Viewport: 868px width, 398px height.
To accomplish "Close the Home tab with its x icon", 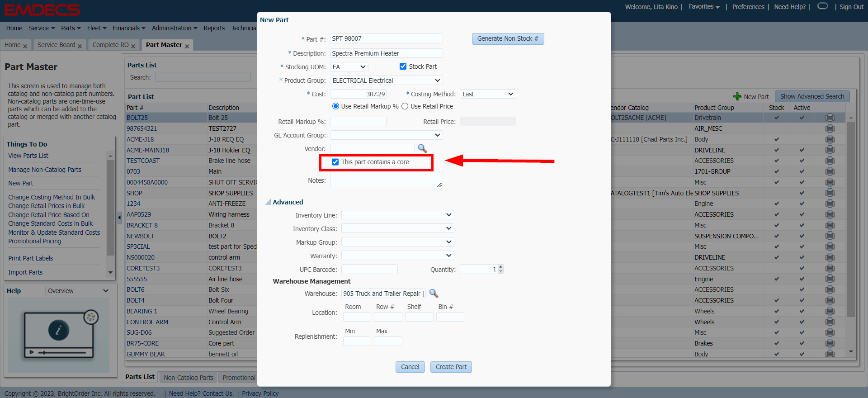I will click(25, 46).
